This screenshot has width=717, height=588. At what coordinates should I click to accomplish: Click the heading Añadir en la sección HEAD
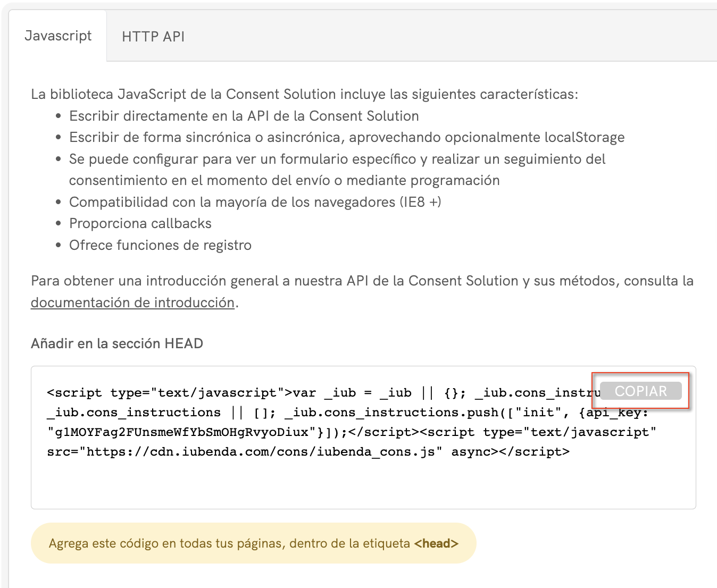116,343
